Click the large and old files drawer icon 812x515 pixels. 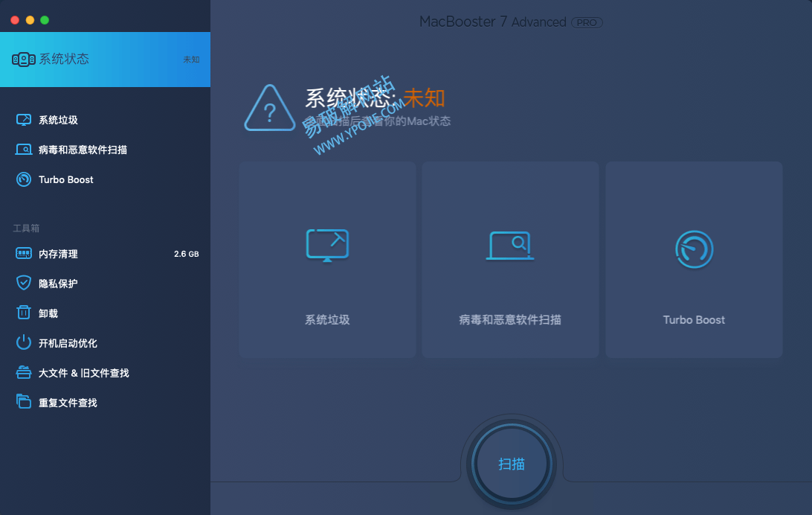coord(23,372)
